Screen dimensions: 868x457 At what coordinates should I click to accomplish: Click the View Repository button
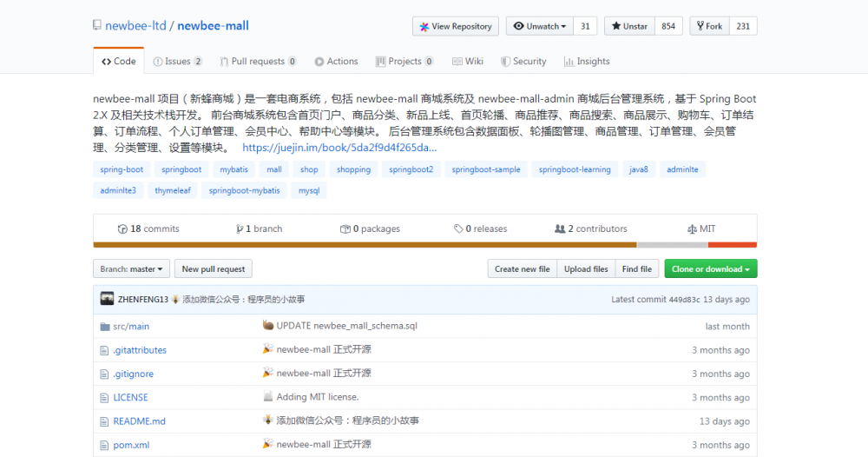(x=456, y=26)
